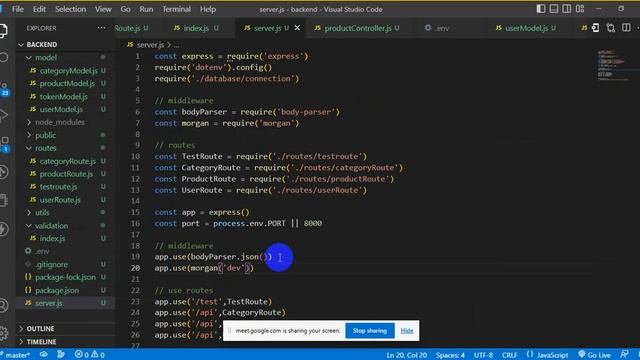This screenshot has height=360, width=640.
Task: Toggle primary sidebar layout icon
Action: [x=541, y=9]
